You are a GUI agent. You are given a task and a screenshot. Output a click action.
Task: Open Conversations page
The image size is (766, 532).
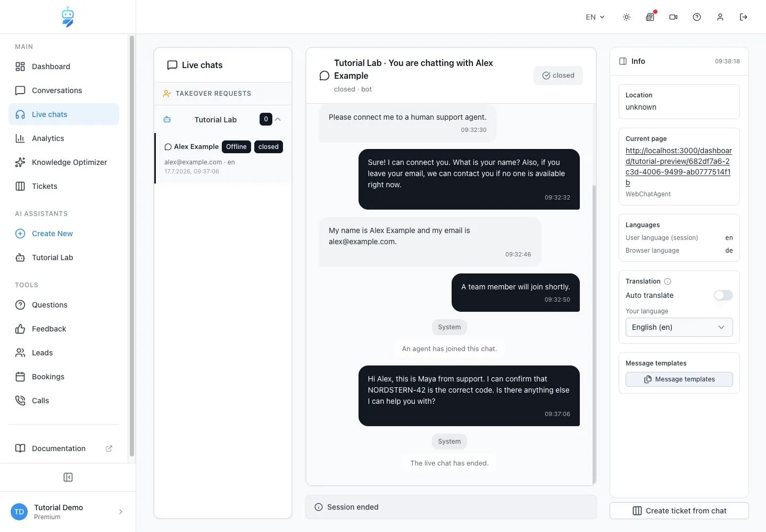coord(64,90)
